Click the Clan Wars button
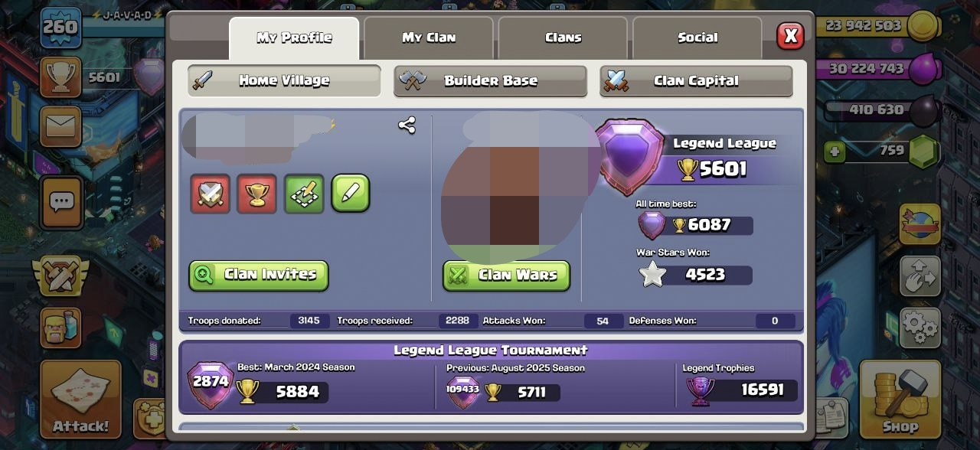Image resolution: width=980 pixels, height=450 pixels. point(507,276)
